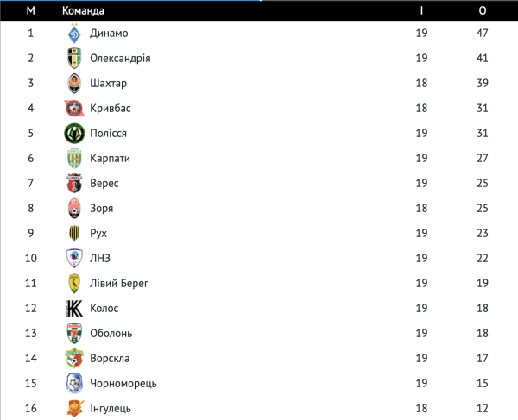The height and width of the screenshot is (420, 518).
Task: Click the Інгулець team crest
Action: tap(74, 409)
